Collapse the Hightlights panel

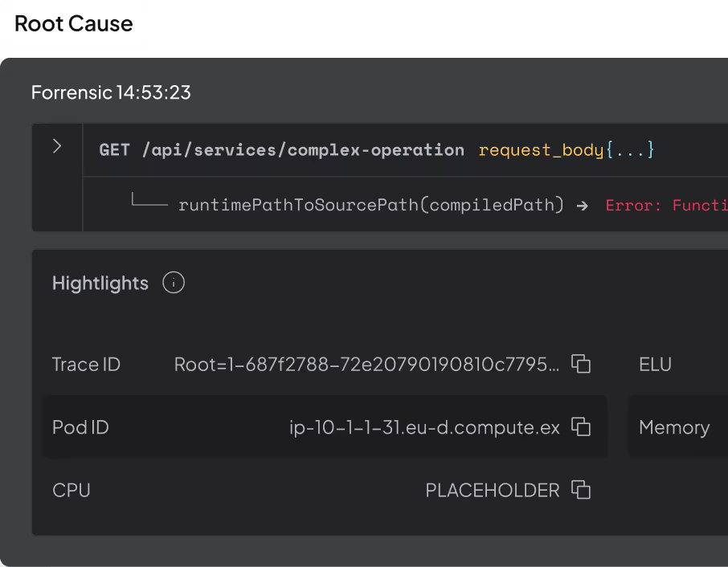click(100, 283)
